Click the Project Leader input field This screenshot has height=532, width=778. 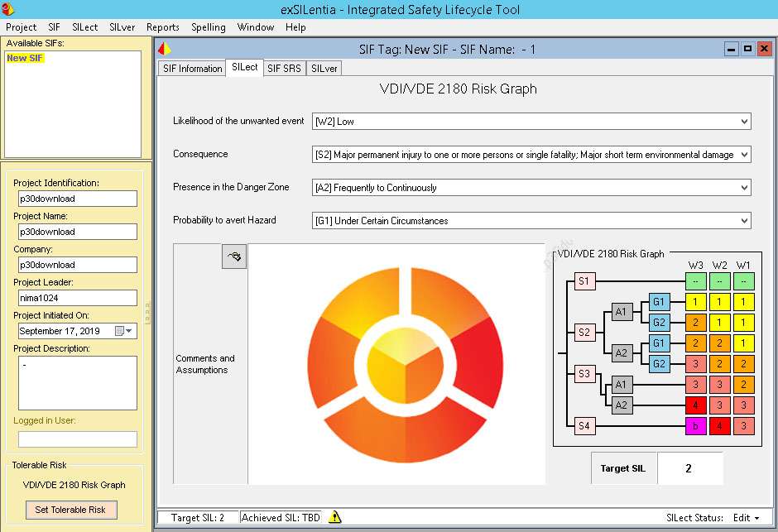click(x=78, y=298)
